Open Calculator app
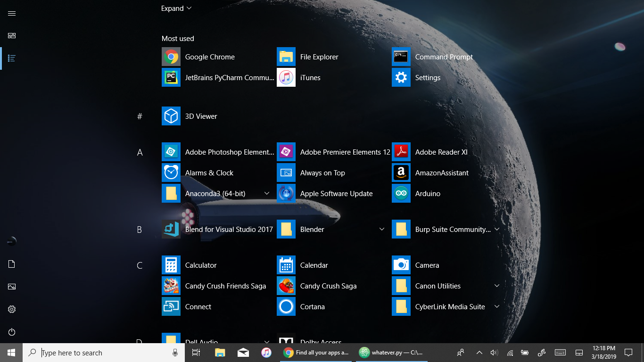Screen dimensions: 644x362 pyautogui.click(x=218, y=265)
